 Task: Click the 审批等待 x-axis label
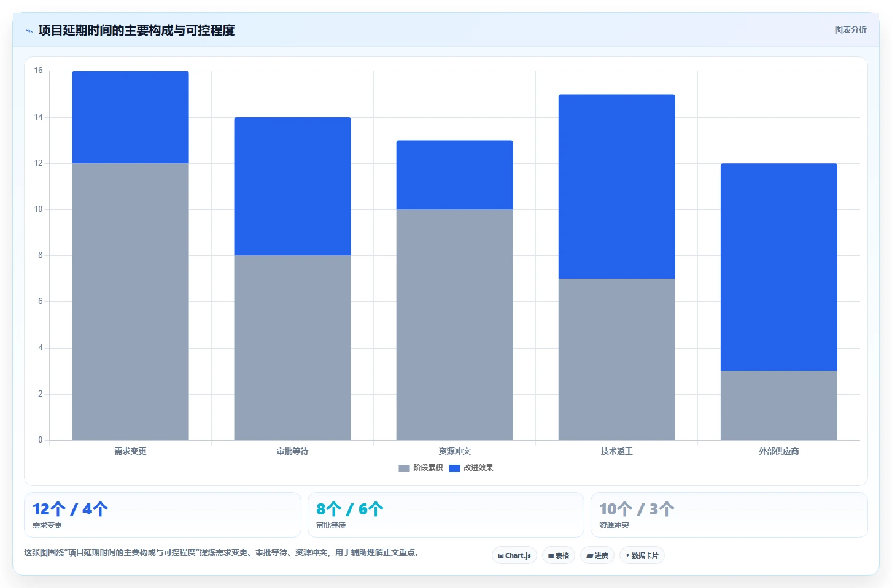[x=292, y=451]
